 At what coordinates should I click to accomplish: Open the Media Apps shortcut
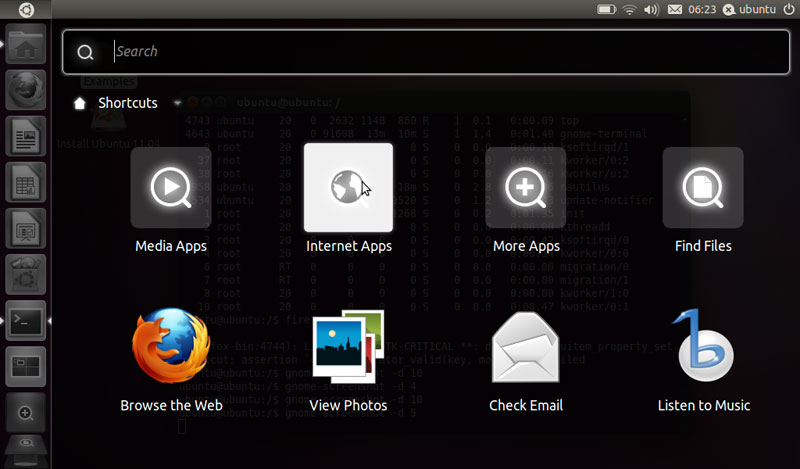pyautogui.click(x=170, y=188)
